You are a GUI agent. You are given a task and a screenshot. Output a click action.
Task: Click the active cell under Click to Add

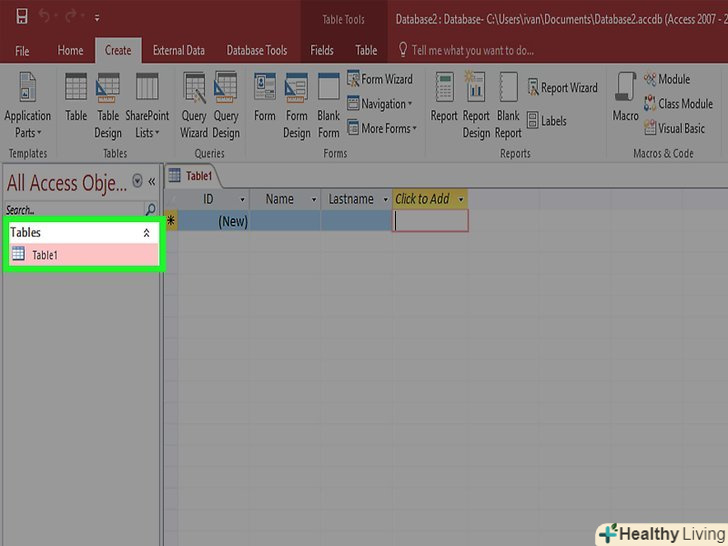[430, 221]
